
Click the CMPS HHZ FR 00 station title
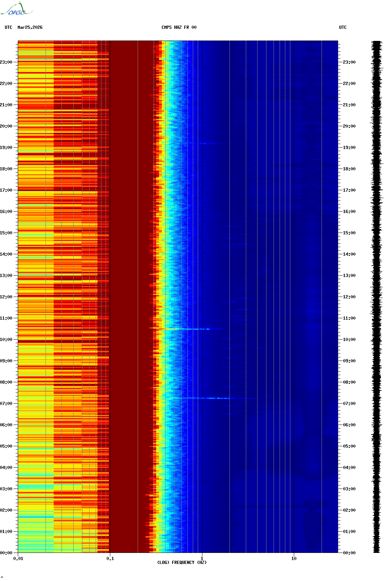179,27
